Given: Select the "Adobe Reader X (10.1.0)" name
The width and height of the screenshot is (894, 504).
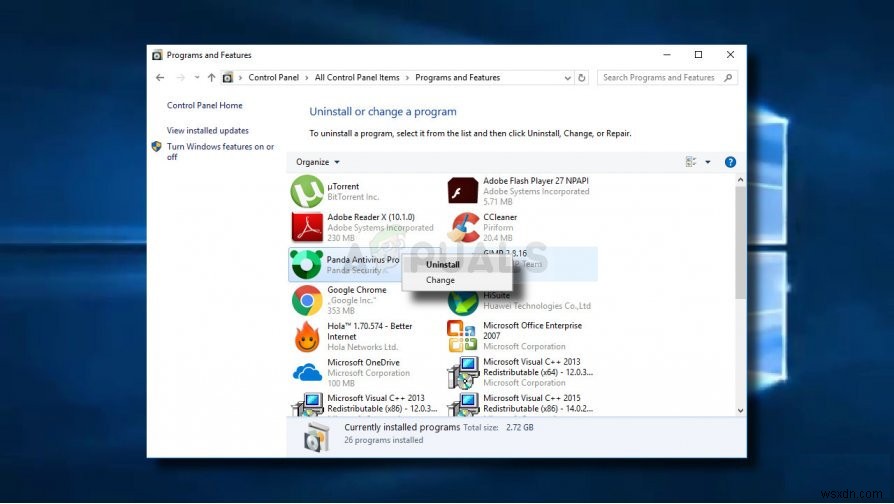Looking at the screenshot, I should click(371, 217).
